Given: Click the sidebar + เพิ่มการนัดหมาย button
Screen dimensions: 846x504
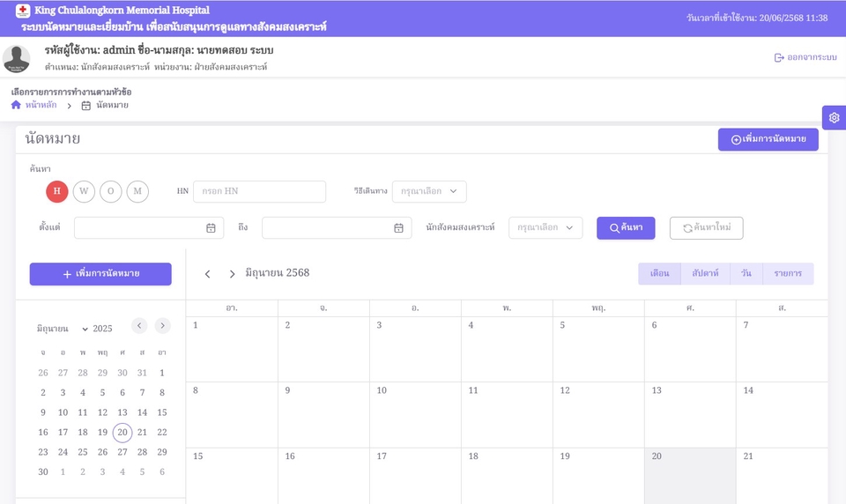Looking at the screenshot, I should point(100,274).
